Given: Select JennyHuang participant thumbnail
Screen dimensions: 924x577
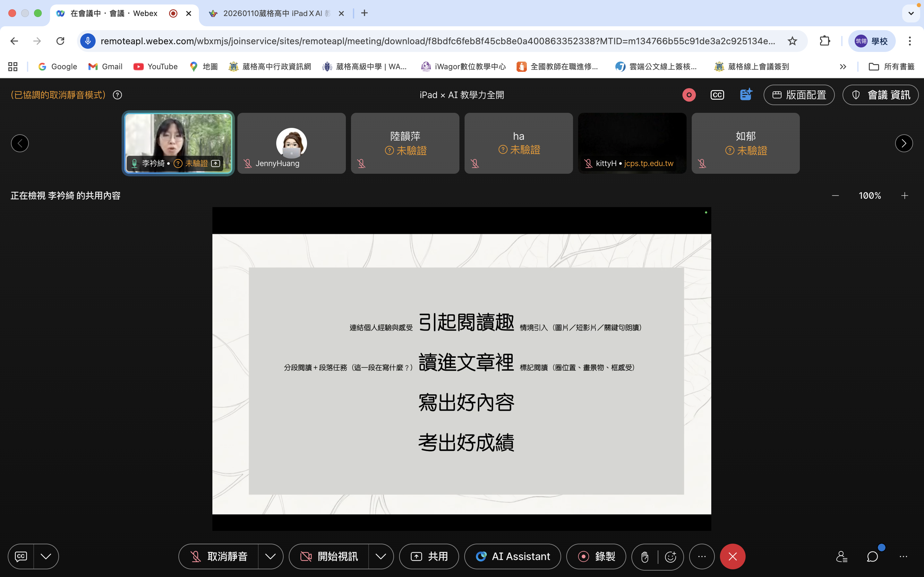Looking at the screenshot, I should coord(291,144).
